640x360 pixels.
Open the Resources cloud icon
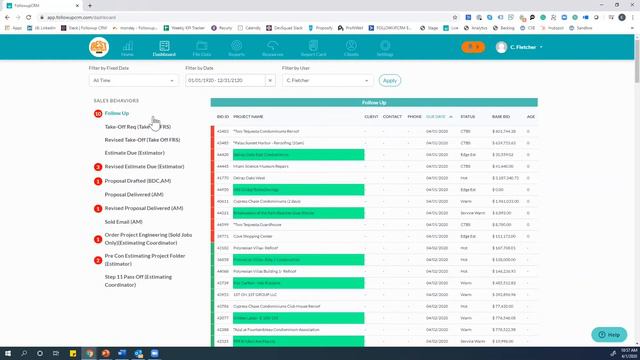[273, 48]
